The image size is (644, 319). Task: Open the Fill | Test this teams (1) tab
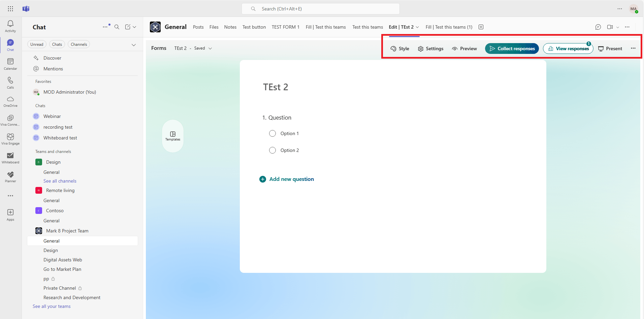tap(449, 27)
